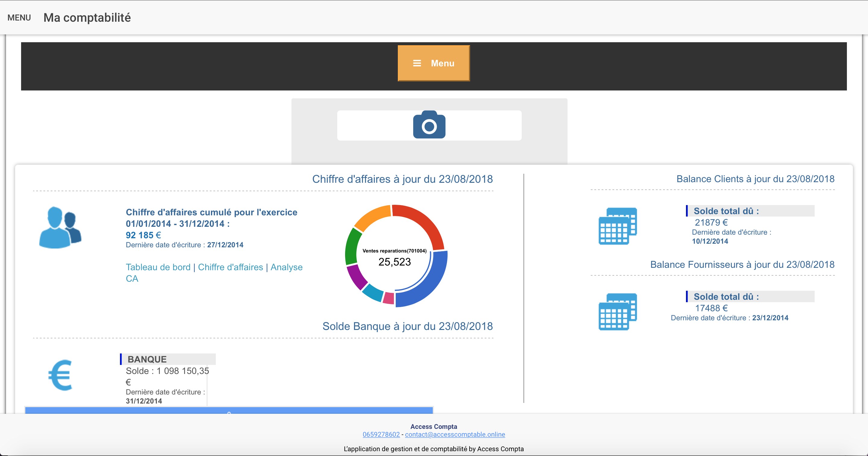Open the Chiffre d'affaires link
This screenshot has width=868, height=456.
(x=230, y=267)
